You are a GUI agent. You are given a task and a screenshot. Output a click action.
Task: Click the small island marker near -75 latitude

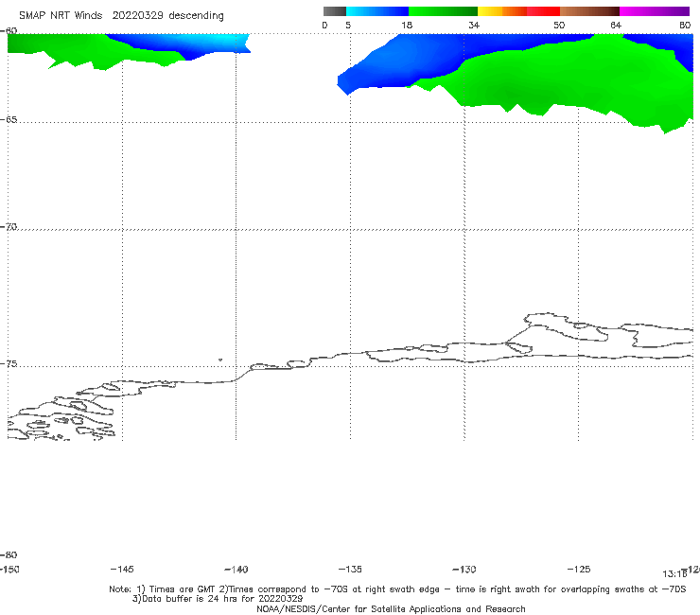tap(220, 360)
